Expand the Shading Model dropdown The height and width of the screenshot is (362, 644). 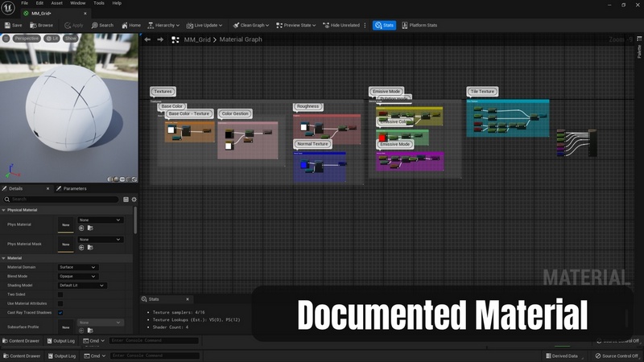82,285
